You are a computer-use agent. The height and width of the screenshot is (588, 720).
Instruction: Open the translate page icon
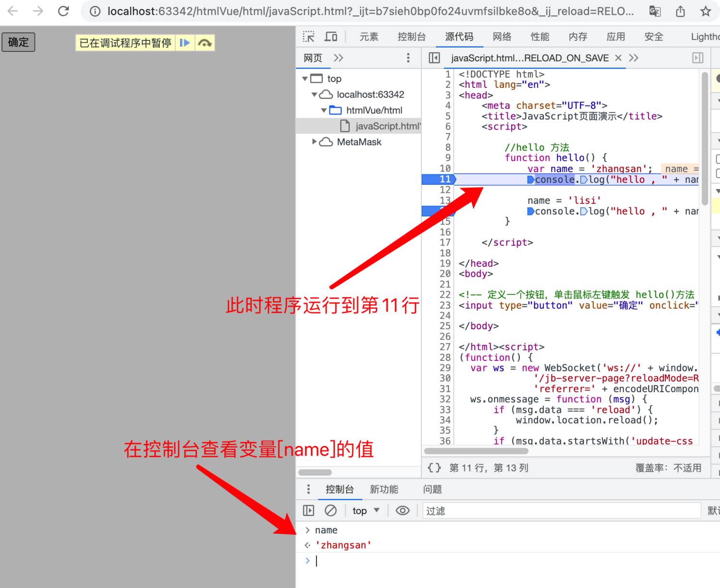coord(655,11)
